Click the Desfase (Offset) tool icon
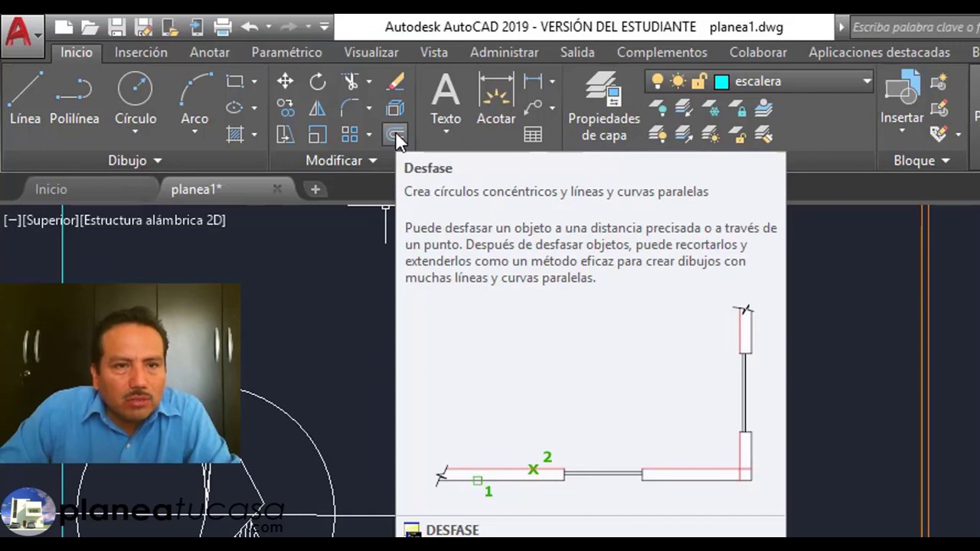 click(394, 135)
